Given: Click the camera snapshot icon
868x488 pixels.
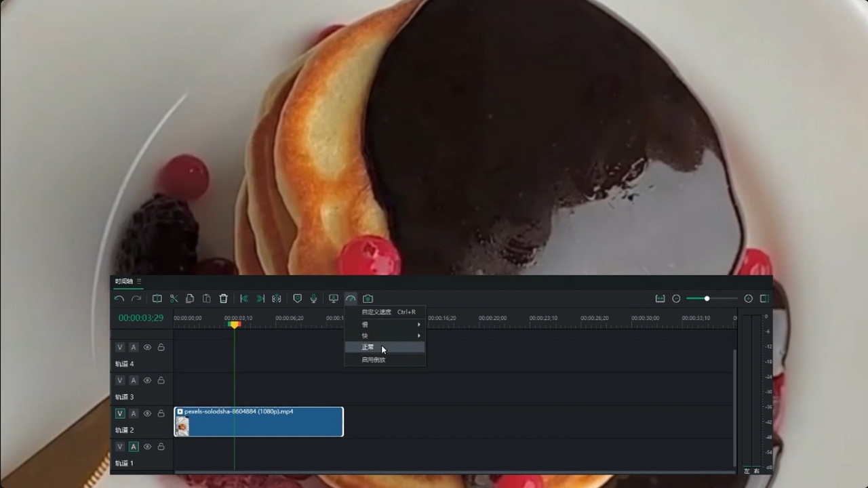Looking at the screenshot, I should (x=368, y=299).
